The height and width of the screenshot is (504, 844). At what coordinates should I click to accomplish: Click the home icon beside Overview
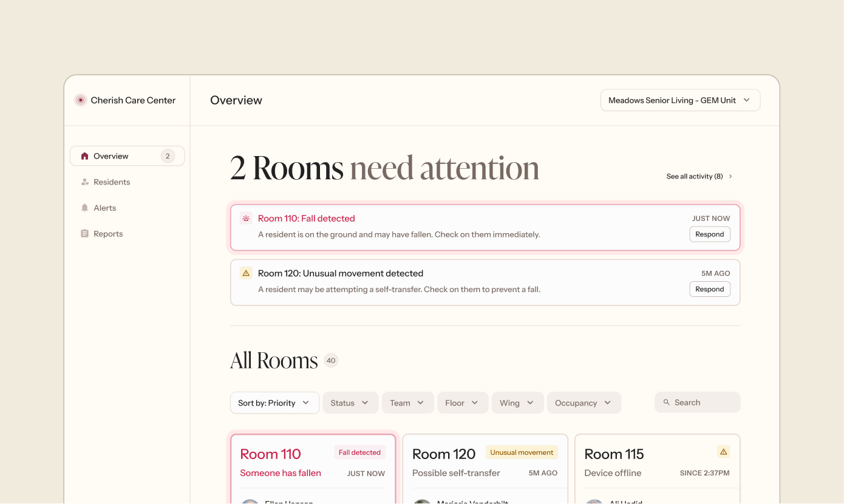pyautogui.click(x=84, y=156)
